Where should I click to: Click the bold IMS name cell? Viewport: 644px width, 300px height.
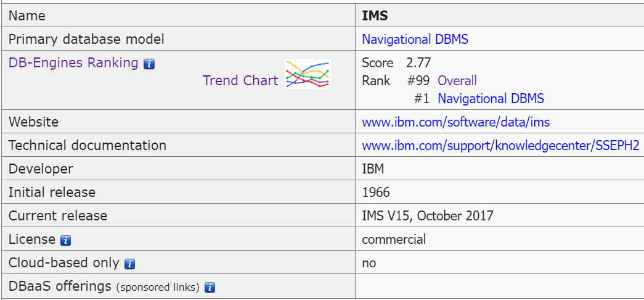tap(375, 16)
